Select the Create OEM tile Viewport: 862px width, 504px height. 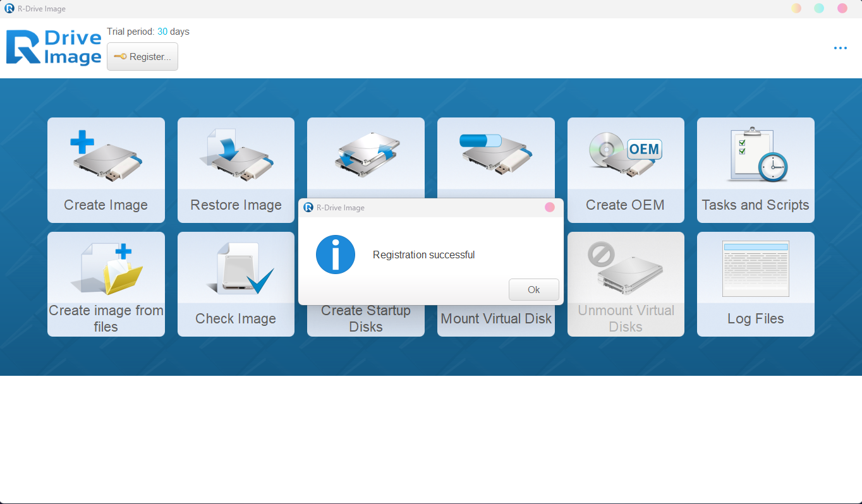(626, 170)
